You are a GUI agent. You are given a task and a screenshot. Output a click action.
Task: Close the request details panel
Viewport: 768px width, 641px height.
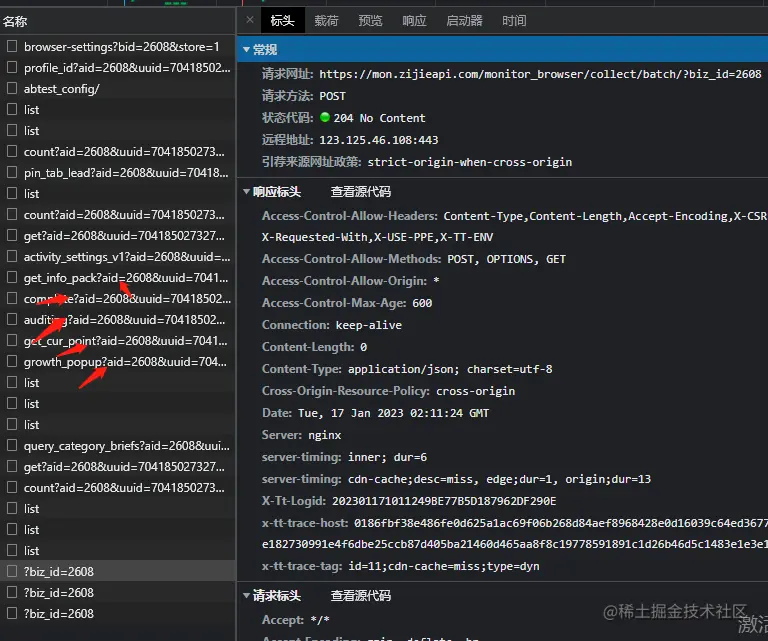(250, 20)
